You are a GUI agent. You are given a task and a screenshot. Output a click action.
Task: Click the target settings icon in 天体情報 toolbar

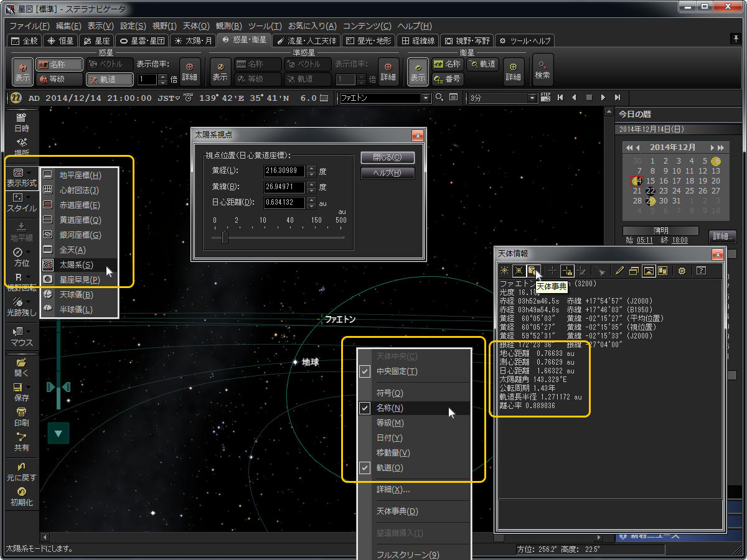tap(682, 271)
